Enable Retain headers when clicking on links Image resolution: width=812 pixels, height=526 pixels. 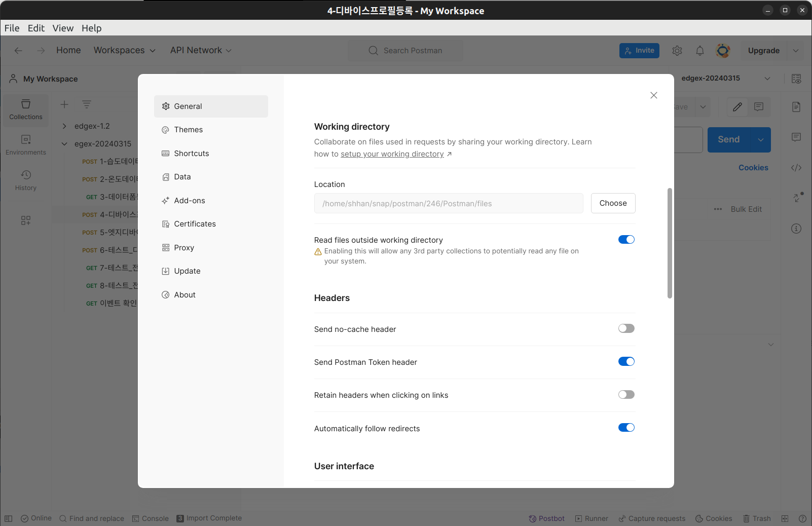[626, 394]
